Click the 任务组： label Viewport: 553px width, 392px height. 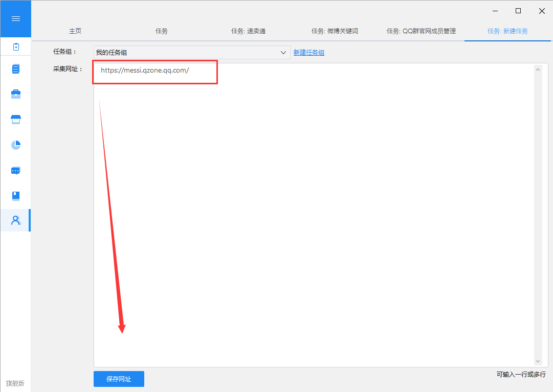pos(65,52)
